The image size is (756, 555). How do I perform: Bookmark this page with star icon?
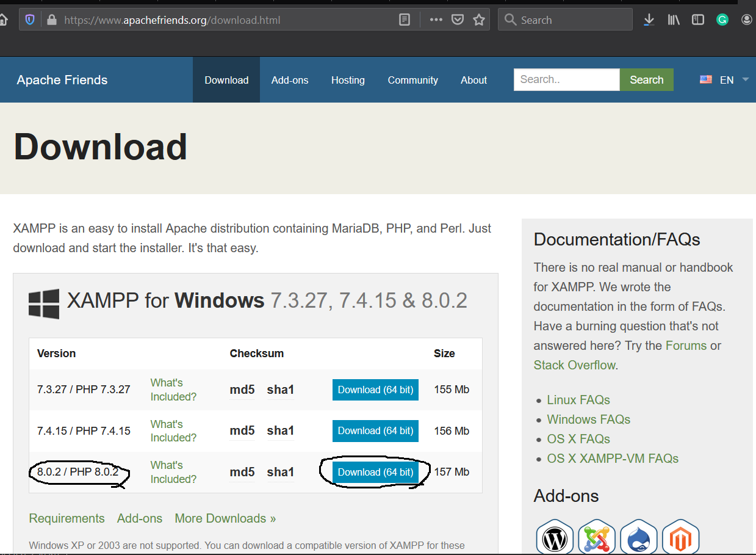(x=479, y=20)
